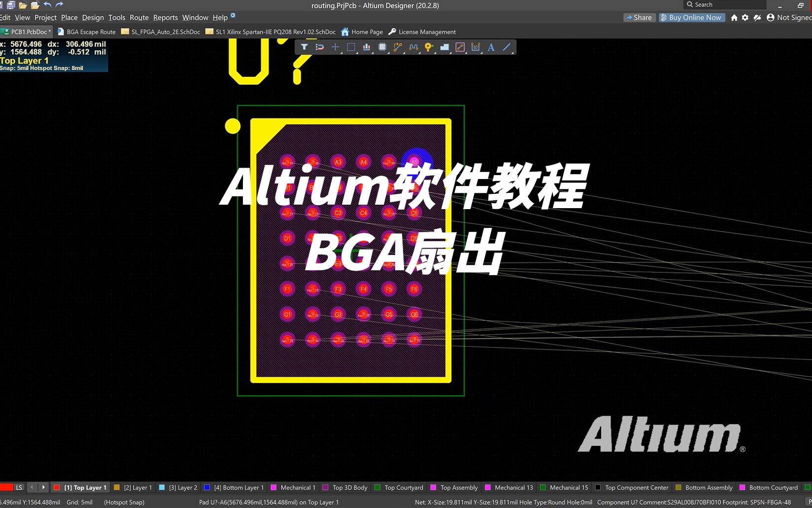Start interactive routing tool

398,47
